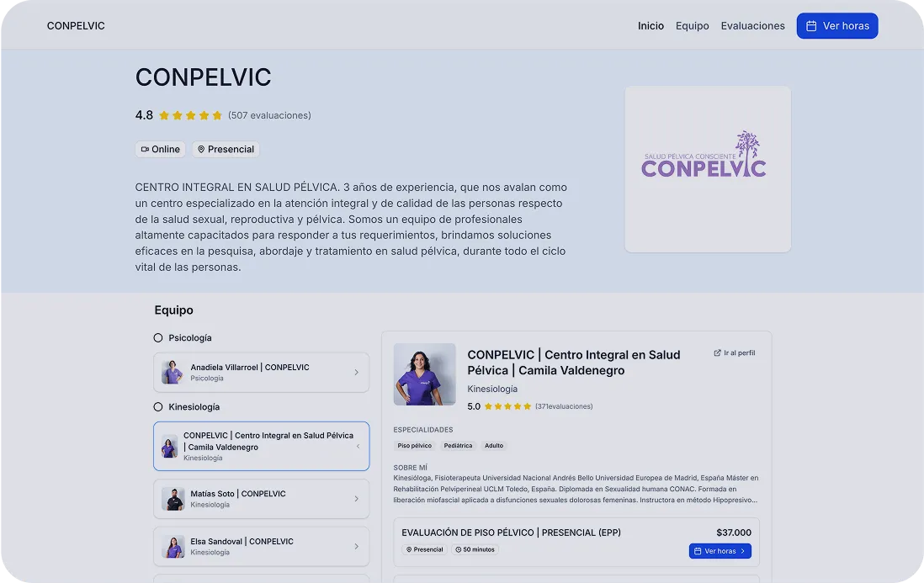
Task: Toggle the Piso pélvico specialty chip
Action: coord(414,446)
